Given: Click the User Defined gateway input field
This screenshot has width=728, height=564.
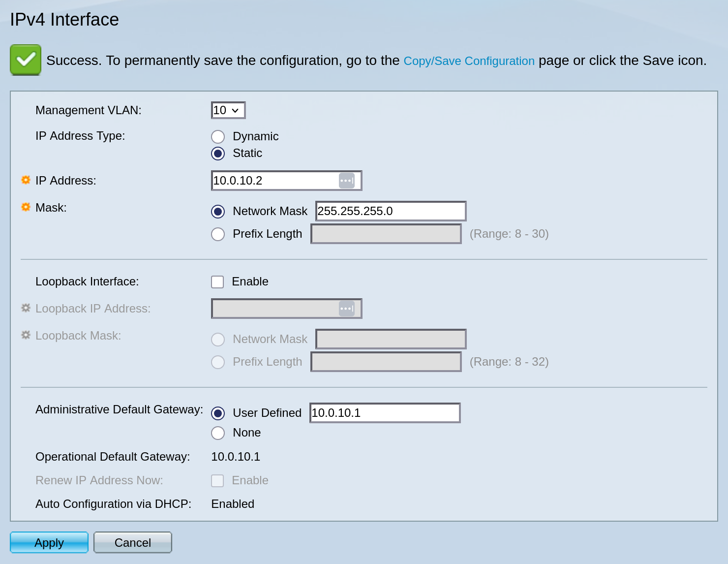Looking at the screenshot, I should 385,413.
